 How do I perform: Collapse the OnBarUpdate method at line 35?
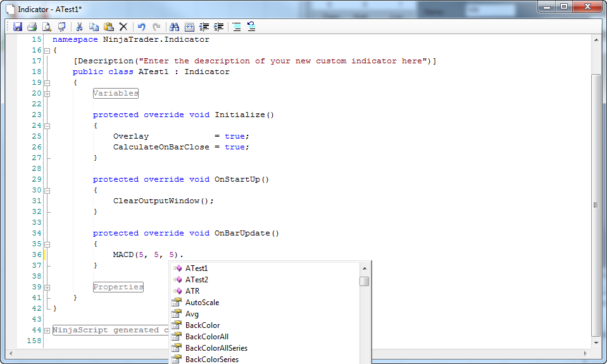click(x=47, y=244)
